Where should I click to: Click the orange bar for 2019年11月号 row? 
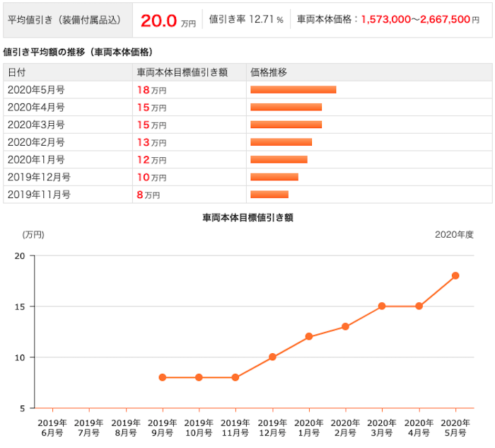pyautogui.click(x=269, y=195)
